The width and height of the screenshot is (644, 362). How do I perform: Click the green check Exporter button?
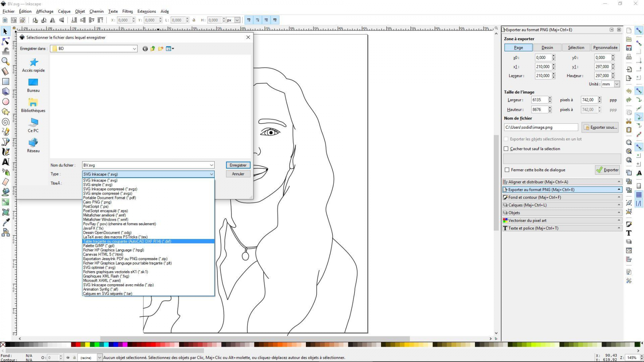pos(608,170)
